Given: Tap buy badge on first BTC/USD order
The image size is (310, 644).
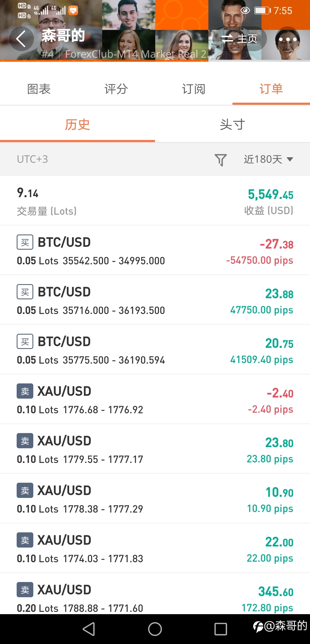Looking at the screenshot, I should [25, 242].
